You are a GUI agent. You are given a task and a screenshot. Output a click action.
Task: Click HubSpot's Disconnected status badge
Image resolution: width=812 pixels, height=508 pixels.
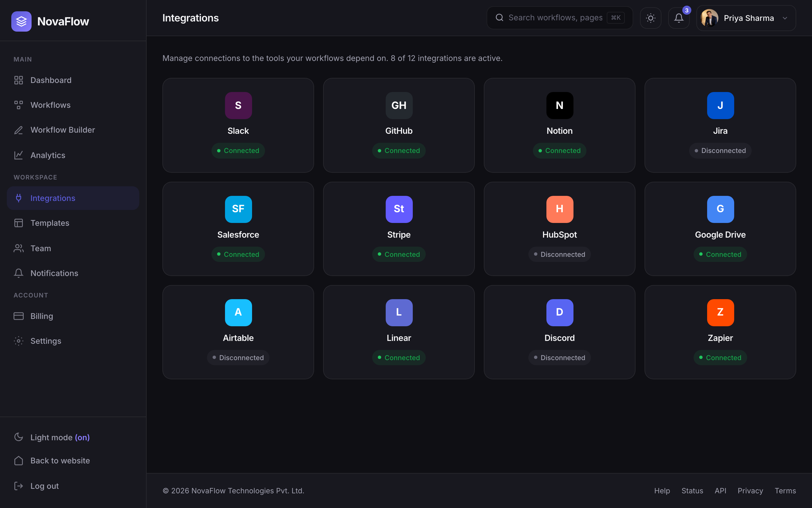560,254
